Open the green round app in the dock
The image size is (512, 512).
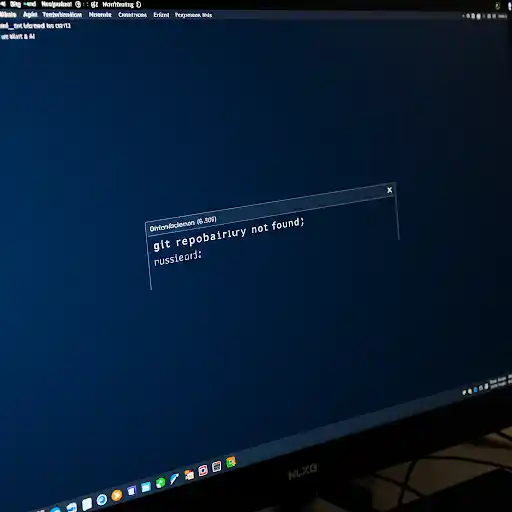point(161,483)
